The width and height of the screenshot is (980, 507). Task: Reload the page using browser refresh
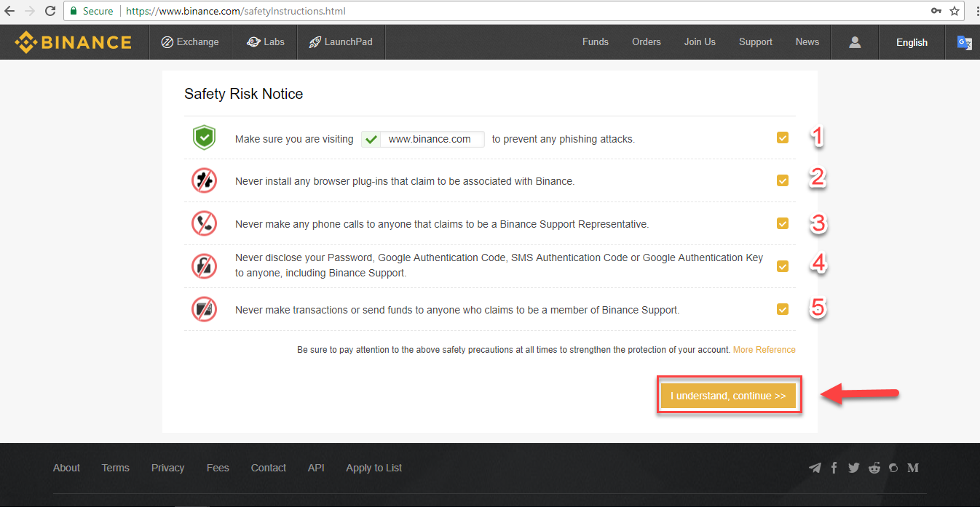50,11
